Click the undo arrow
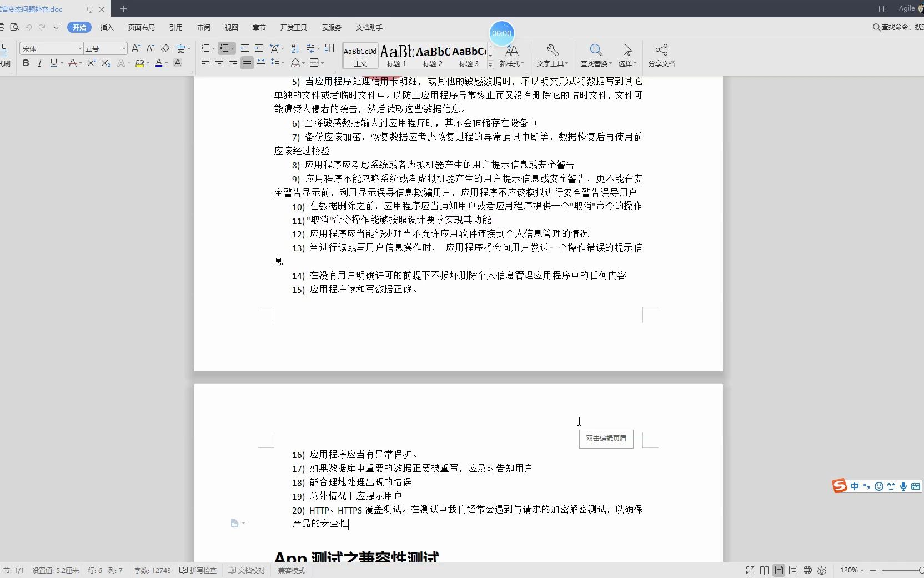Screen dimensions: 924x578 (x=28, y=27)
